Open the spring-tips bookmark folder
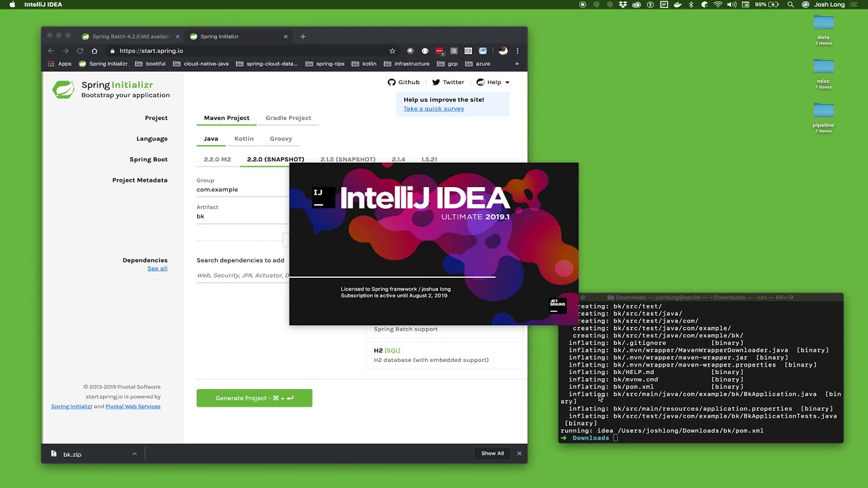The image size is (868, 488). pos(325,64)
